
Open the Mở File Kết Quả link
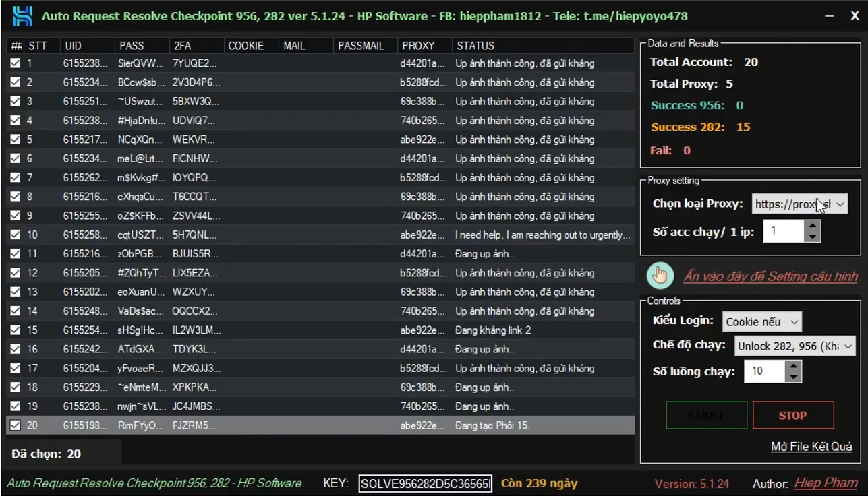pyautogui.click(x=811, y=447)
